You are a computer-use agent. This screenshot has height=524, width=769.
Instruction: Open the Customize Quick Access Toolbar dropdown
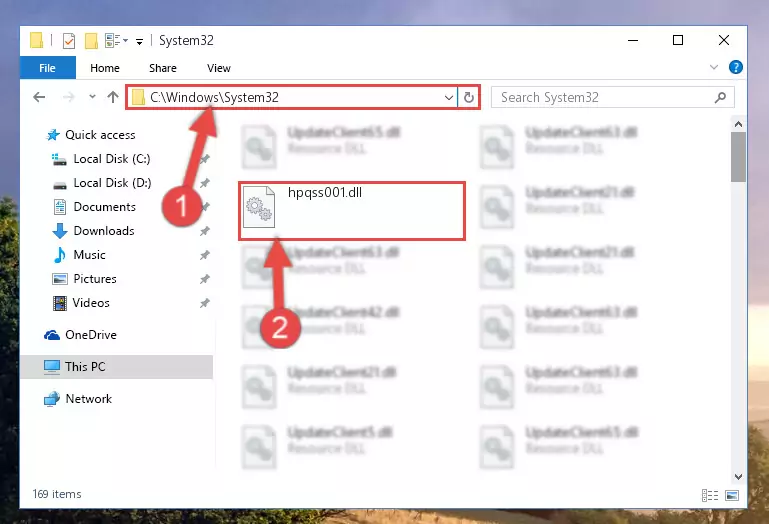pyautogui.click(x=139, y=42)
